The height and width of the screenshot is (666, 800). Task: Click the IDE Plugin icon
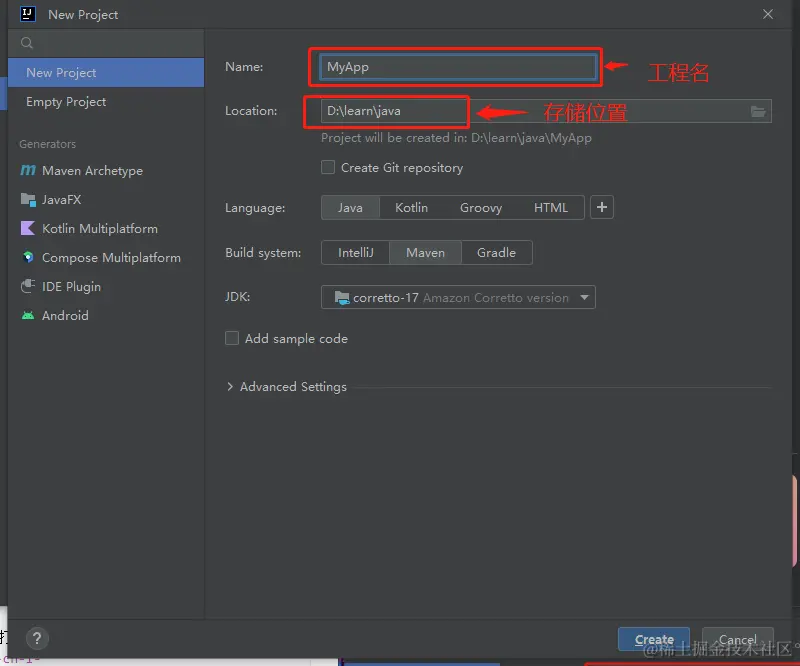coord(28,286)
